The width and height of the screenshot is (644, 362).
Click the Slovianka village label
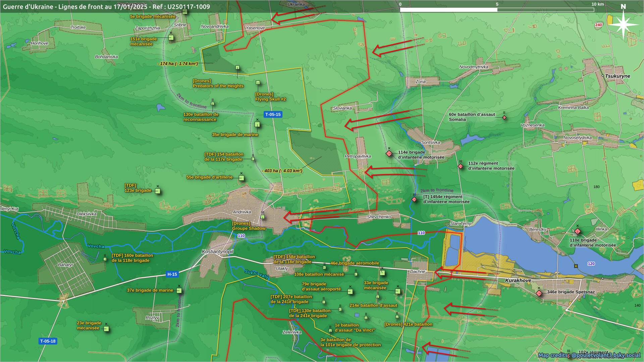[342, 108]
